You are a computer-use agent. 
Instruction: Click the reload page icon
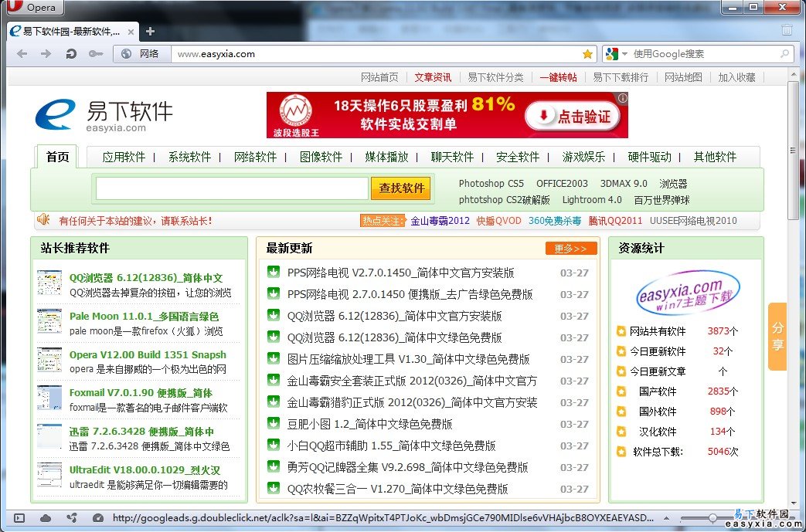tap(71, 54)
